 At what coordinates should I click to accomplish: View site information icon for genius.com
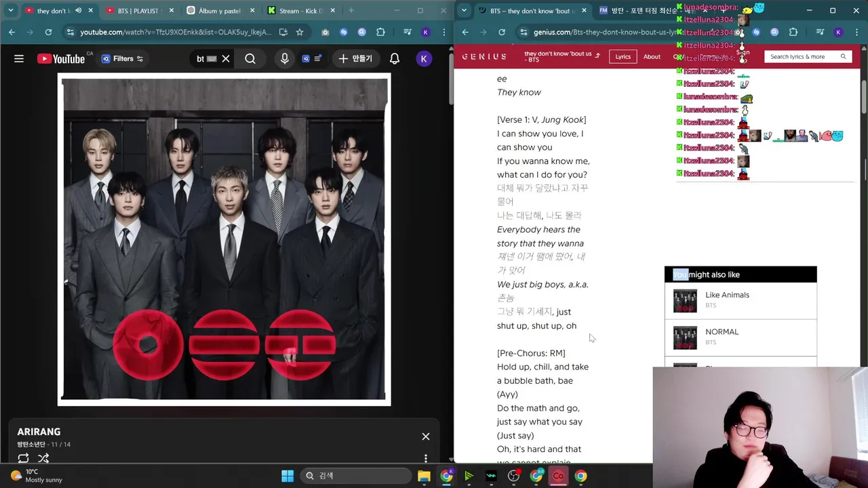point(523,32)
